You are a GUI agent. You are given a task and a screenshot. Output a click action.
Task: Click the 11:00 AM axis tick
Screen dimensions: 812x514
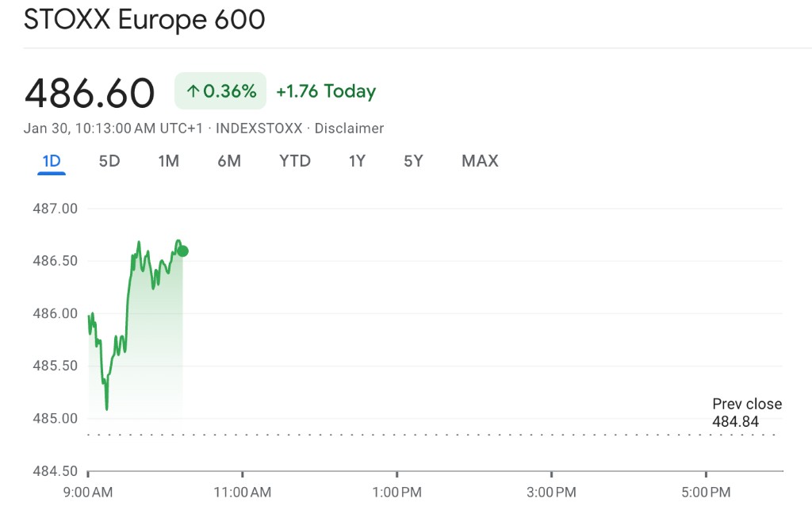click(x=243, y=474)
